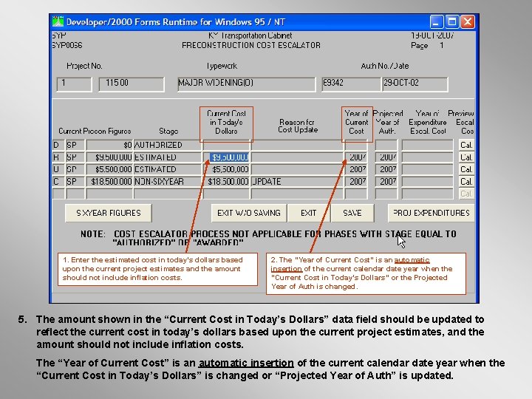This screenshot has width=532, height=399.
Task: Click the SYP0036 form identifier text
Action: (67, 45)
